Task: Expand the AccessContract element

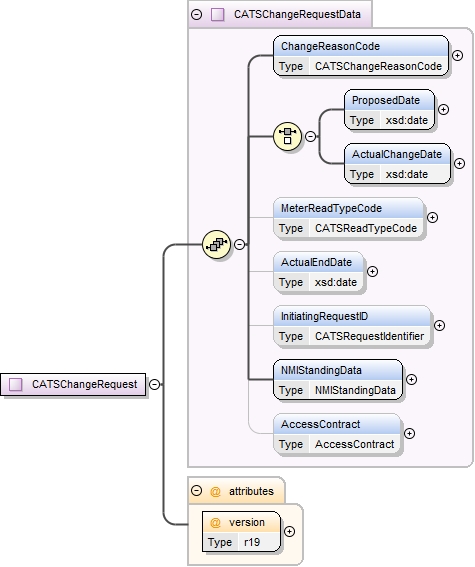Action: click(x=409, y=433)
